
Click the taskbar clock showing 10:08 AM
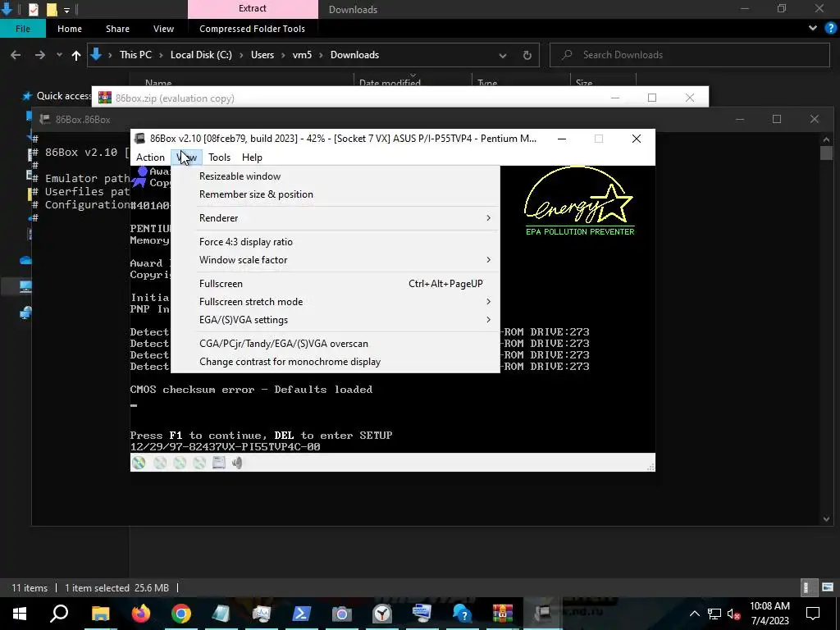tap(769, 614)
